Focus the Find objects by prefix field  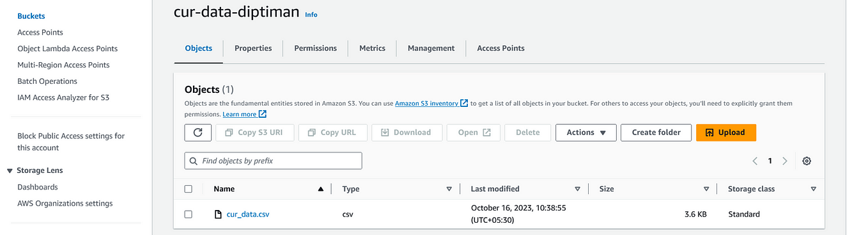pyautogui.click(x=274, y=161)
